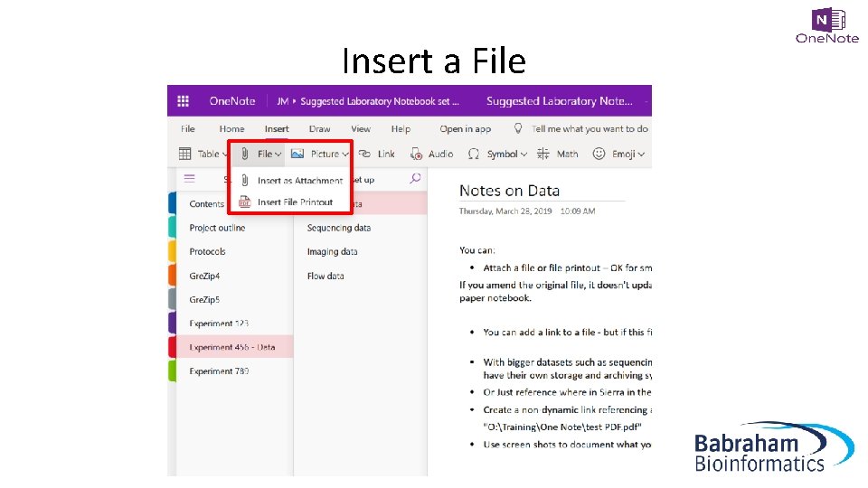Click the Picture icon in the ribbon

297,154
